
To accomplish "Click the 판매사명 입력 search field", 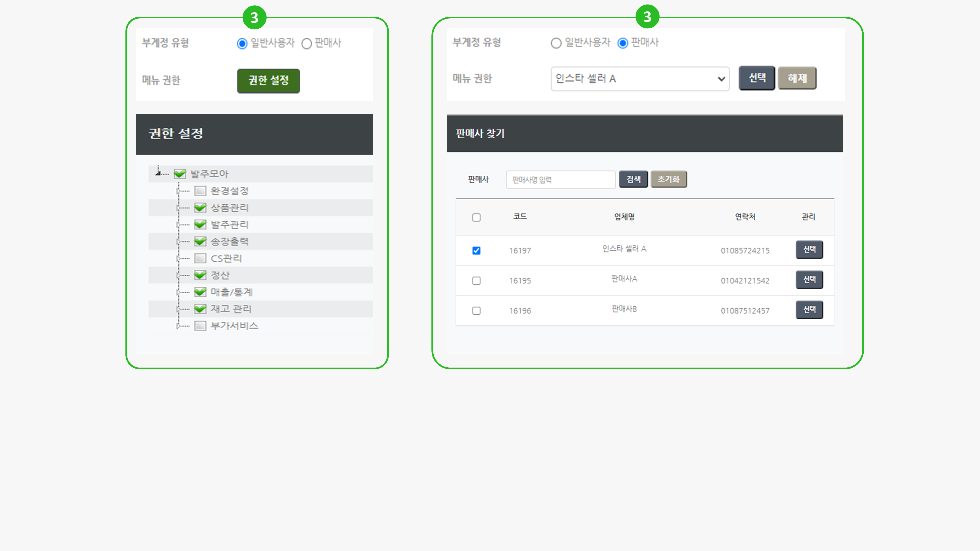I will [x=560, y=180].
